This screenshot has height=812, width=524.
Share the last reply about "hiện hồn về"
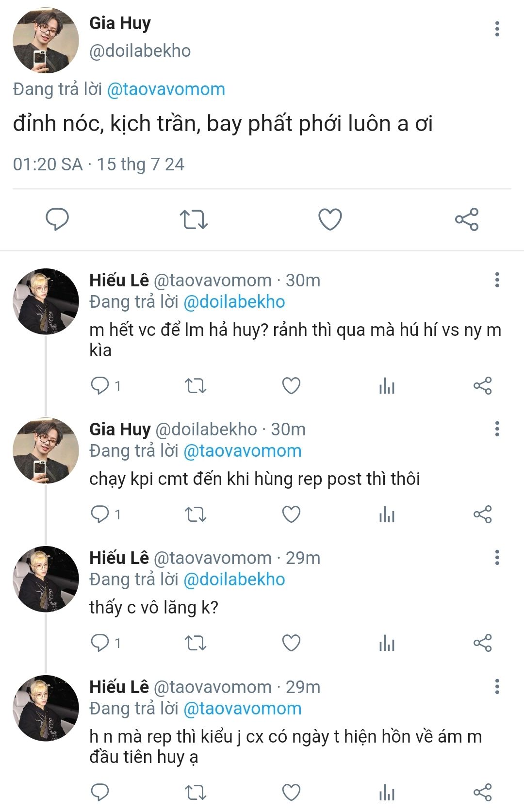482,792
